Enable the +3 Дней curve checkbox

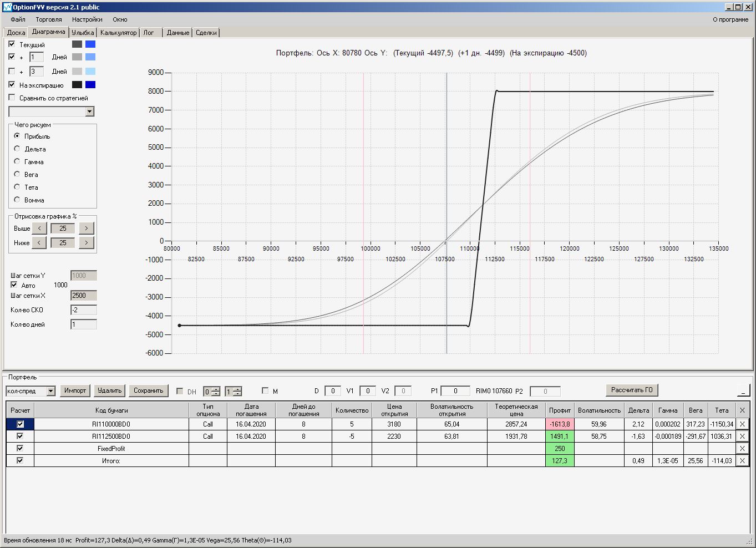coord(12,71)
